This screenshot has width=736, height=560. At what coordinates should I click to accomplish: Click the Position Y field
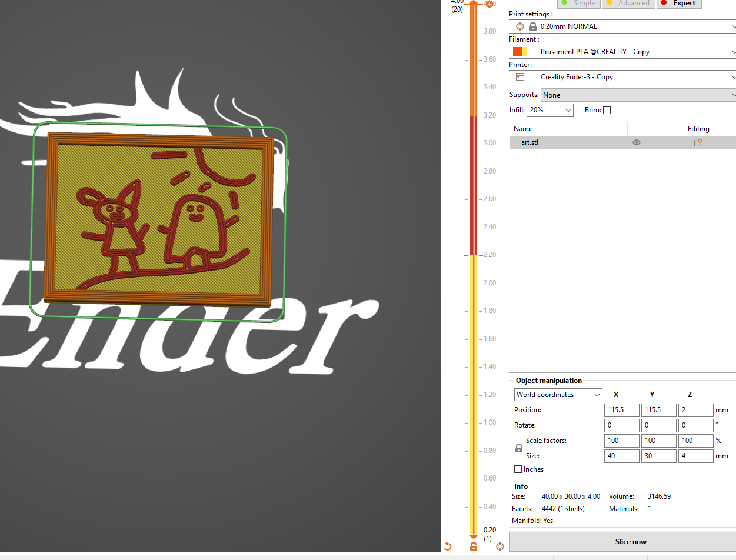[659, 410]
